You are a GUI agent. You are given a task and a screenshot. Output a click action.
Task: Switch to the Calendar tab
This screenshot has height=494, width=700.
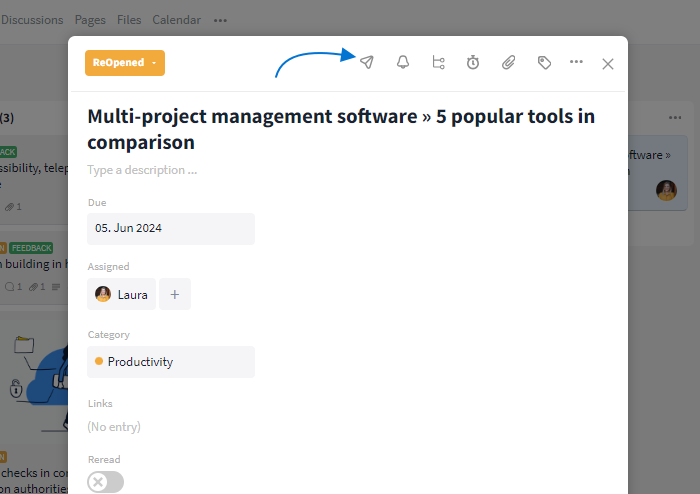[x=176, y=20]
